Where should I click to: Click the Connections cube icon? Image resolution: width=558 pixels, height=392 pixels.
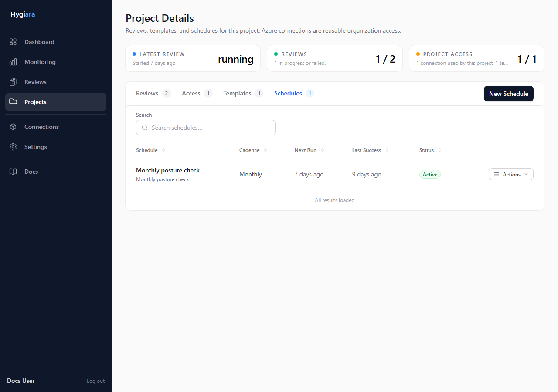pyautogui.click(x=13, y=127)
